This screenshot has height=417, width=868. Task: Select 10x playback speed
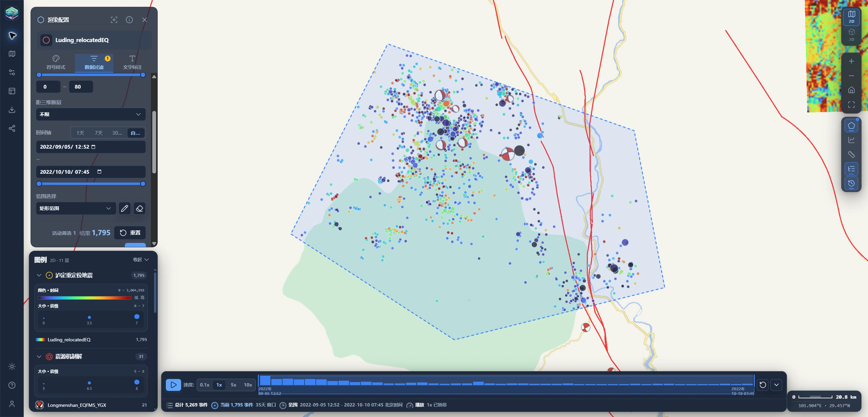tap(248, 385)
